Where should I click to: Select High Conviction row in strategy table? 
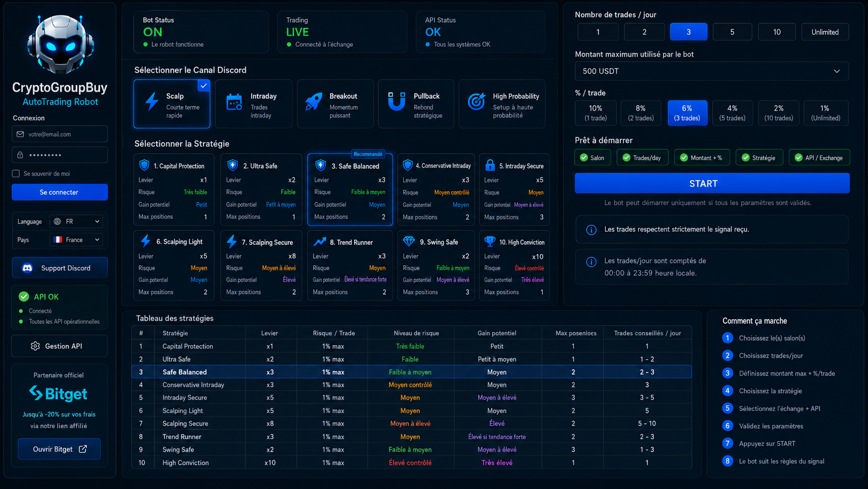click(x=412, y=462)
